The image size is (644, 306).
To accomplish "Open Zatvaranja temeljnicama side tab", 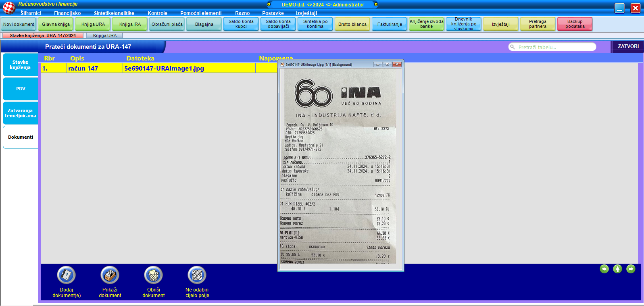I will click(21, 113).
